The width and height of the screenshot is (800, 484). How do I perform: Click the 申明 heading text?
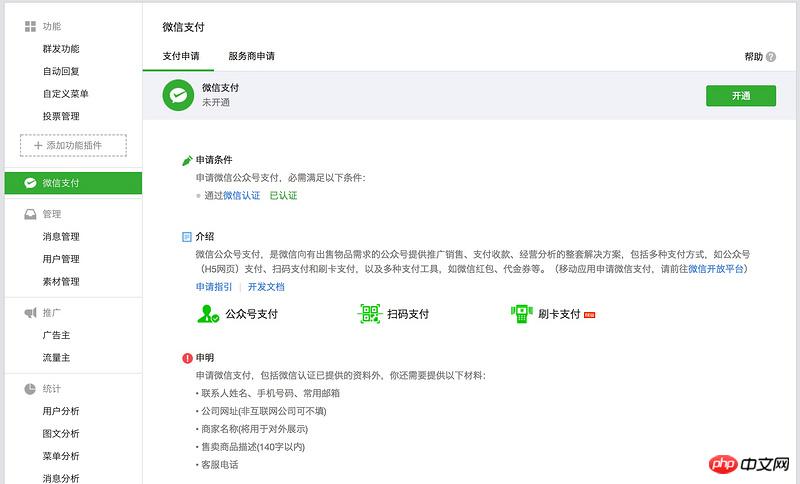tap(205, 358)
